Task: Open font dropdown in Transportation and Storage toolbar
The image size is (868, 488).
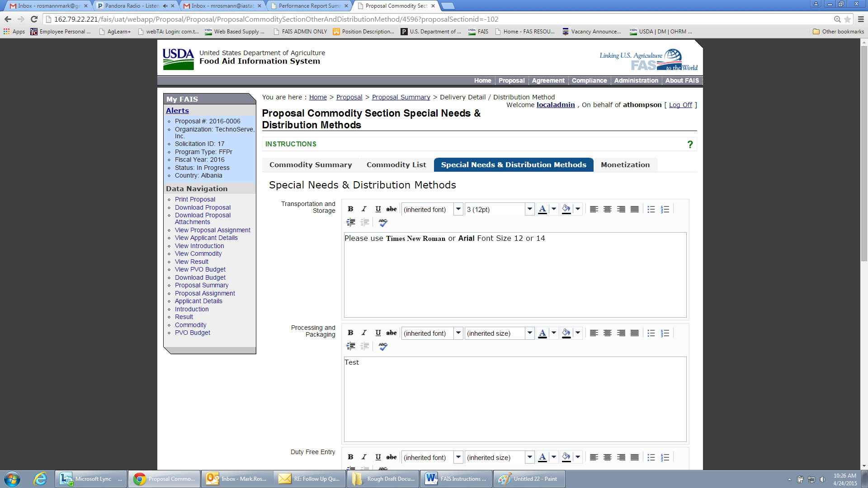Action: (458, 209)
